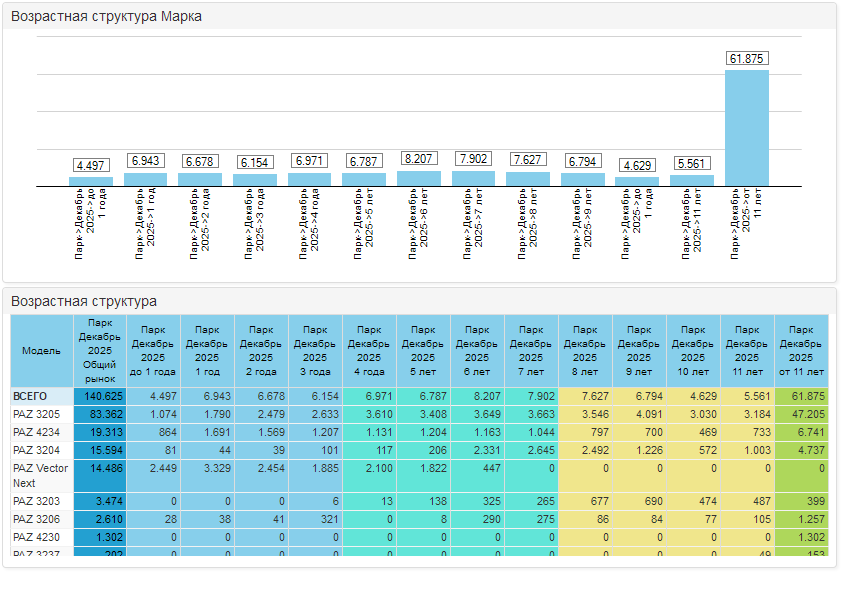Click the first chart bar with value 4.497
This screenshot has height=601, width=850.
(x=91, y=182)
